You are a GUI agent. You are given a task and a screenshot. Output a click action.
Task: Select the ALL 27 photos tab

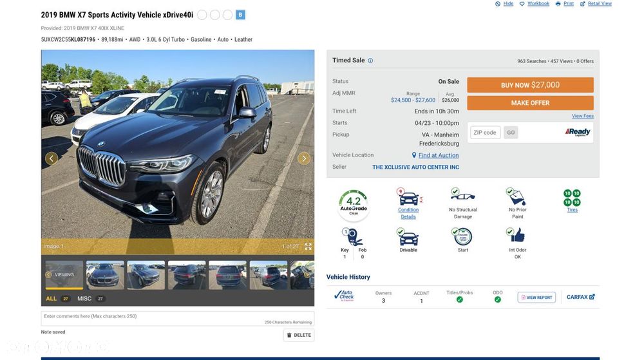click(x=57, y=298)
